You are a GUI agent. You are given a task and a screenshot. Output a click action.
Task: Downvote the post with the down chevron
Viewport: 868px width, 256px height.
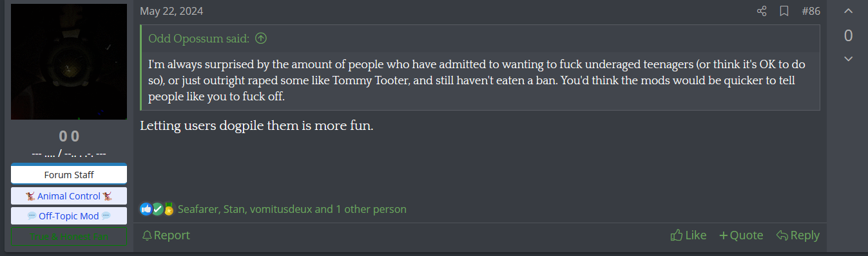click(x=849, y=59)
